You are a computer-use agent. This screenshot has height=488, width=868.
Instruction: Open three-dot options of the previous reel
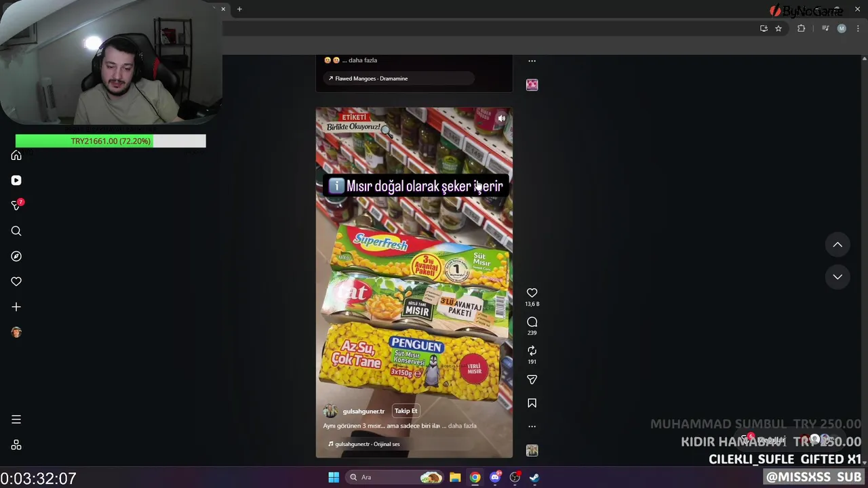tap(532, 60)
